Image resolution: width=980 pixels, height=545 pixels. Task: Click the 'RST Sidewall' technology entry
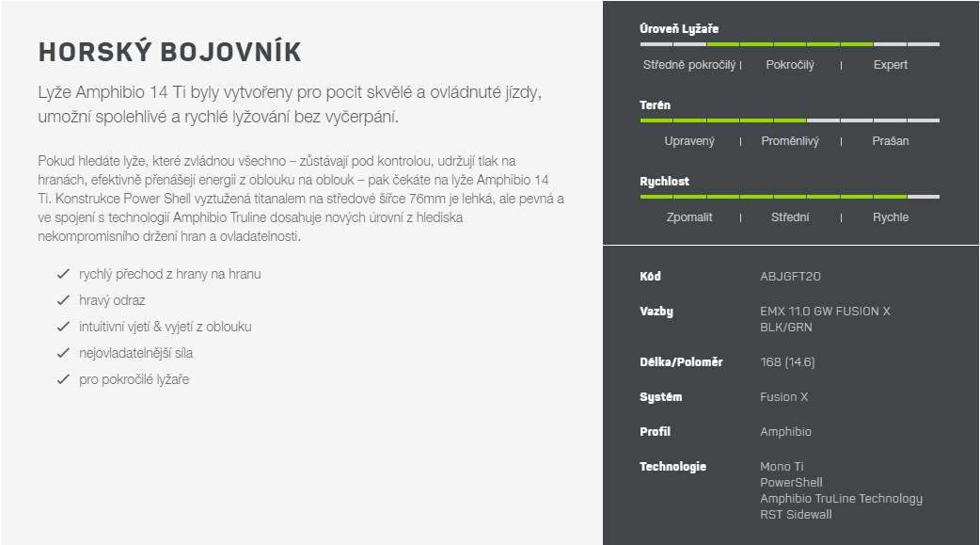point(796,515)
